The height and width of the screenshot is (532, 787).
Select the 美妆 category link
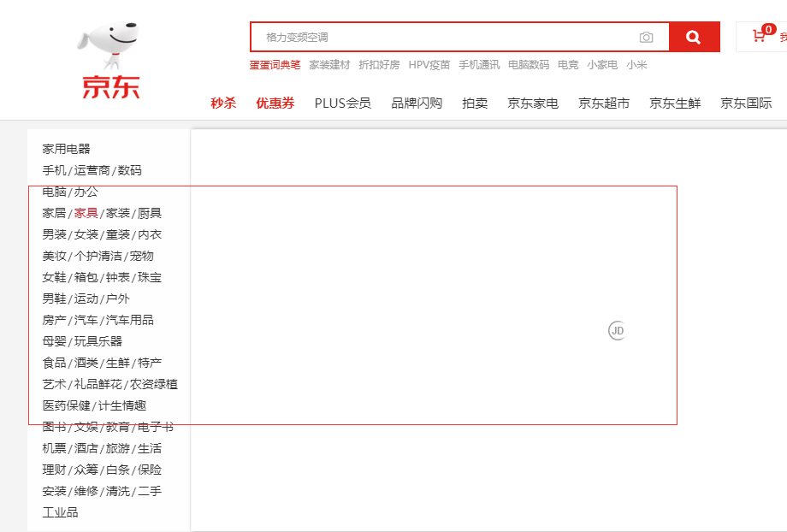click(x=54, y=256)
